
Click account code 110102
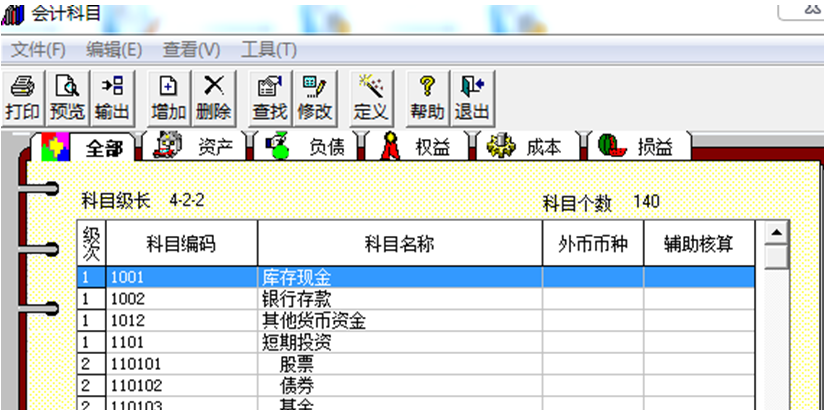136,386
